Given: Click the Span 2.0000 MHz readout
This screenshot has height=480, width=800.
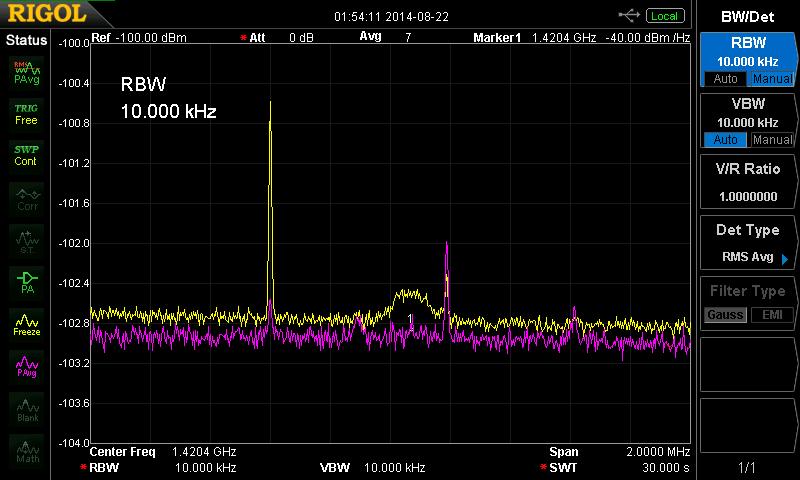Looking at the screenshot, I should 619,452.
